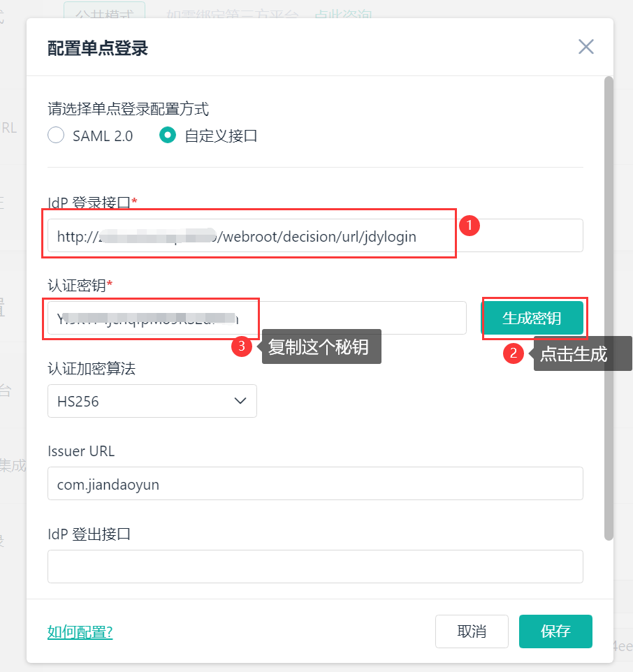Open the HS256 认证加密算法 dropdown

[152, 401]
